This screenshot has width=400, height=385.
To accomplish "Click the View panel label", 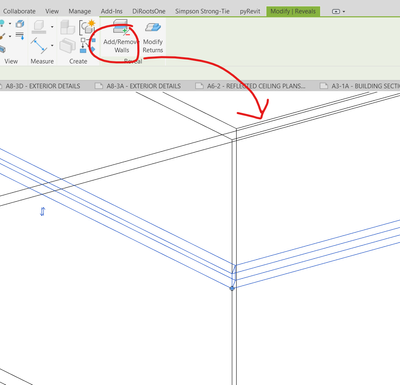I will click(11, 61).
